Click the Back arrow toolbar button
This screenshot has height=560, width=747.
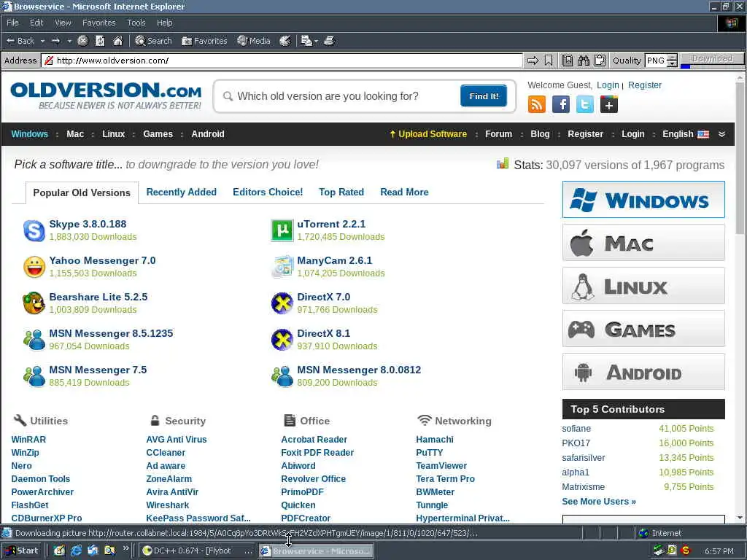[20, 41]
